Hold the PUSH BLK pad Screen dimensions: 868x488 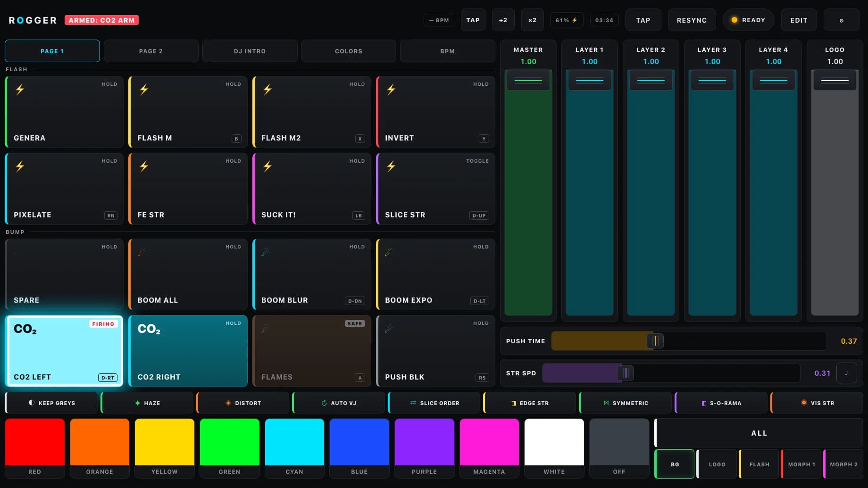pyautogui.click(x=435, y=351)
